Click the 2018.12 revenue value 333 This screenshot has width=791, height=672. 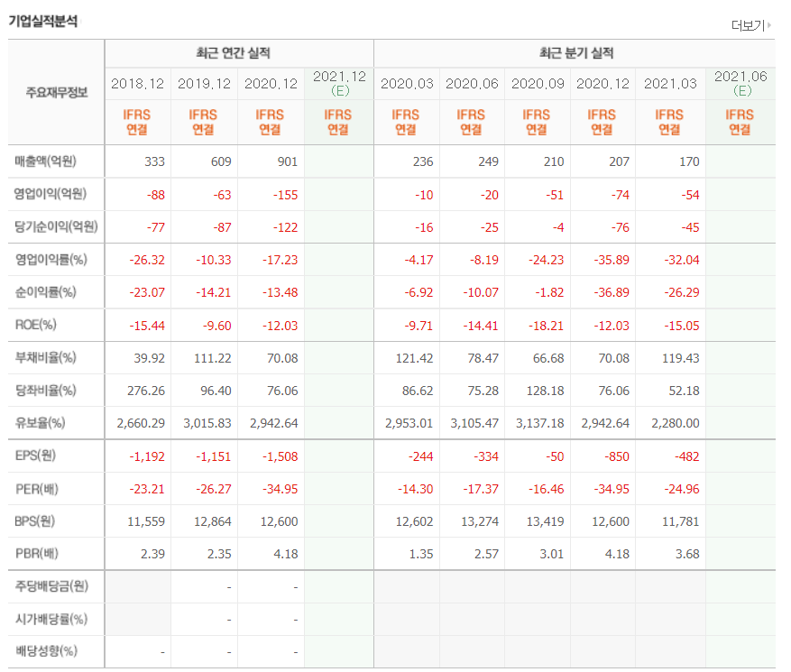(154, 162)
